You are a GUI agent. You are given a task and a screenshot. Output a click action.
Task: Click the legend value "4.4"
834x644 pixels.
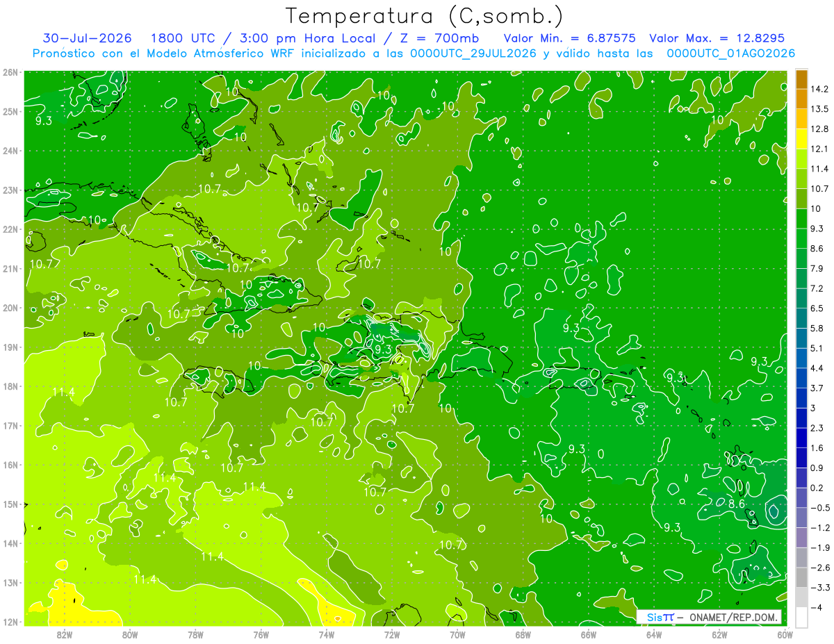(x=817, y=368)
